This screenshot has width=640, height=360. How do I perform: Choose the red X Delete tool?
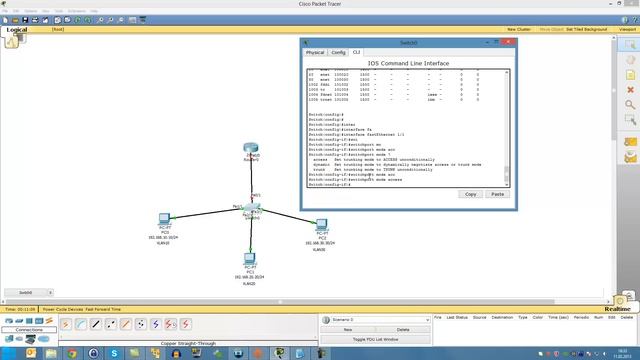point(630,90)
